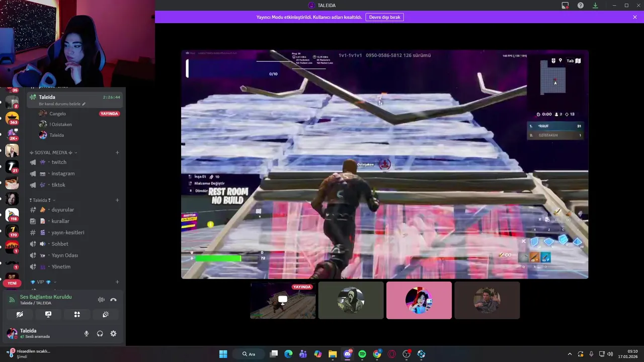Click the green download update icon

(595, 6)
